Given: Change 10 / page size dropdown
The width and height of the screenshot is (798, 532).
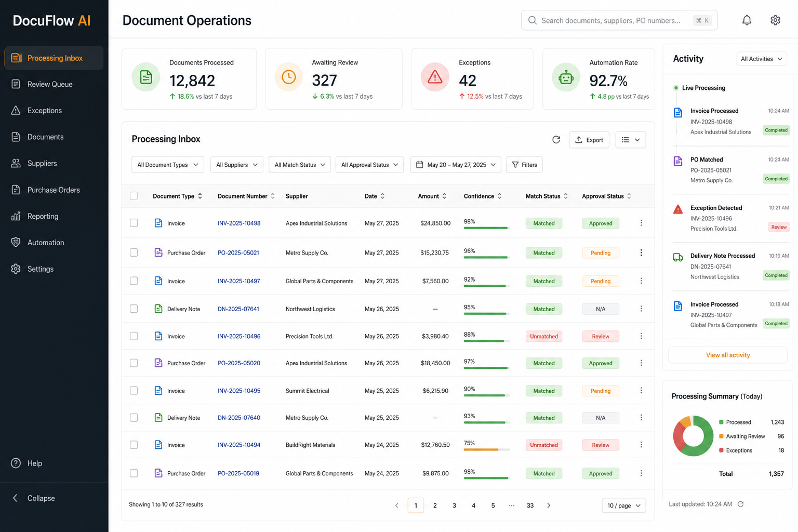Looking at the screenshot, I should click(624, 506).
